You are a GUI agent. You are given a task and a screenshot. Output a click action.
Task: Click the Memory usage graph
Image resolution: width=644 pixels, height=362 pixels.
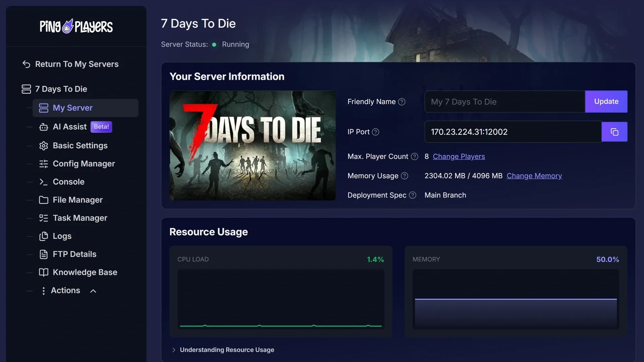point(516,299)
